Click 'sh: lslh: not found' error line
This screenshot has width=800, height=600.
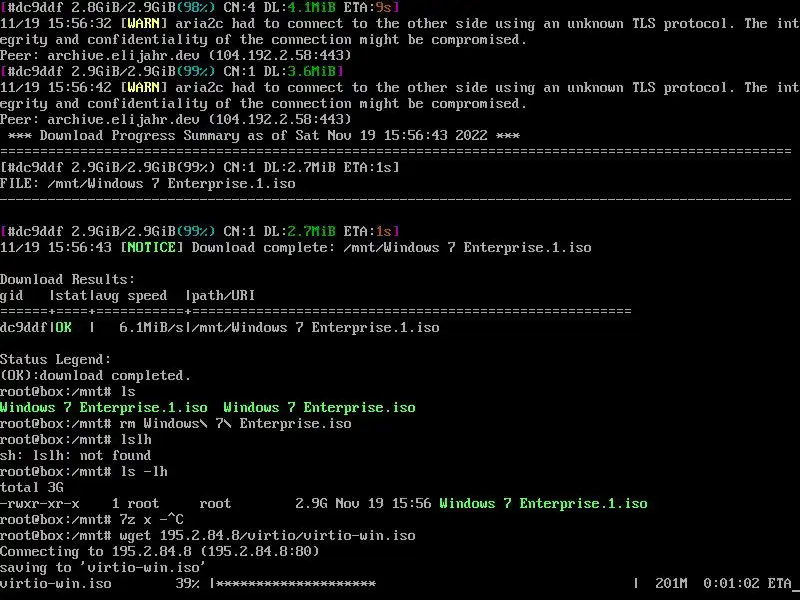[76, 456]
